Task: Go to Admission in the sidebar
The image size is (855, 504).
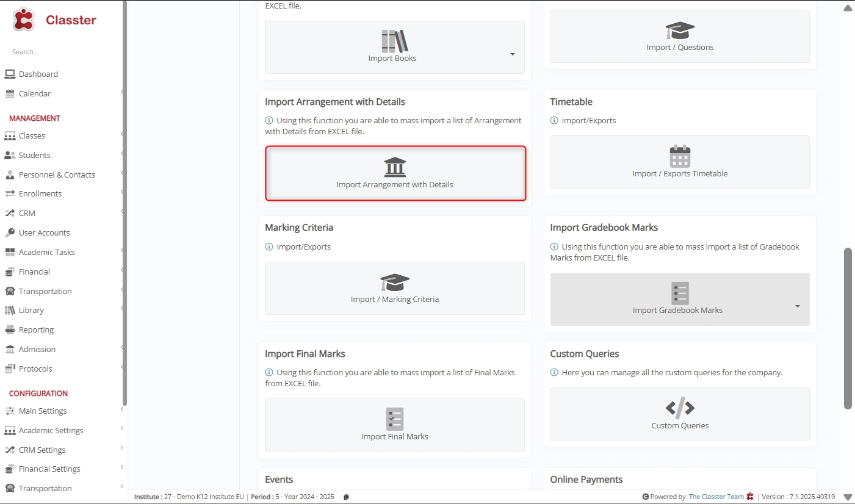Action: point(37,349)
